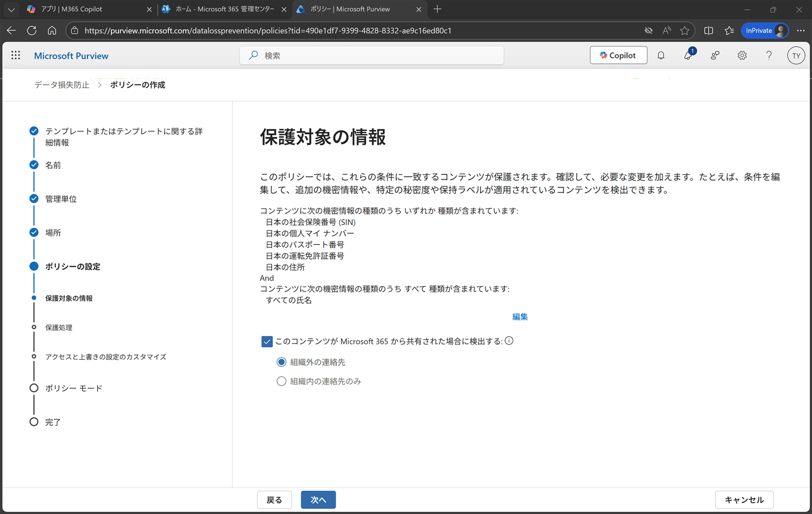
Task: Uncheck the Microsoft 365 sharing detection checkbox
Action: pyautogui.click(x=267, y=341)
